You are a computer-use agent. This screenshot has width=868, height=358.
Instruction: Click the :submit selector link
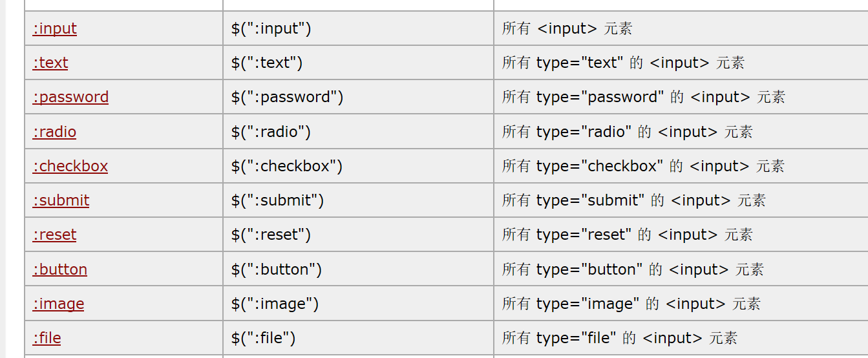click(x=61, y=200)
